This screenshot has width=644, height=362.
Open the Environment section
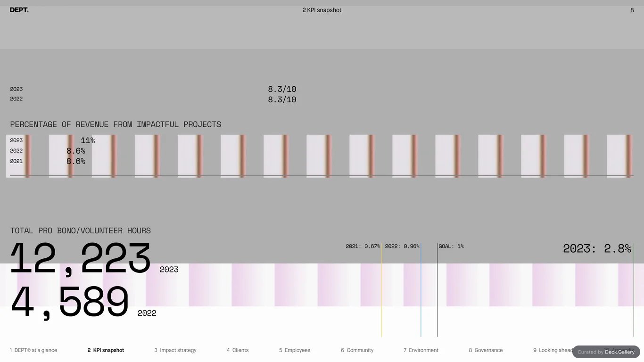(421, 350)
